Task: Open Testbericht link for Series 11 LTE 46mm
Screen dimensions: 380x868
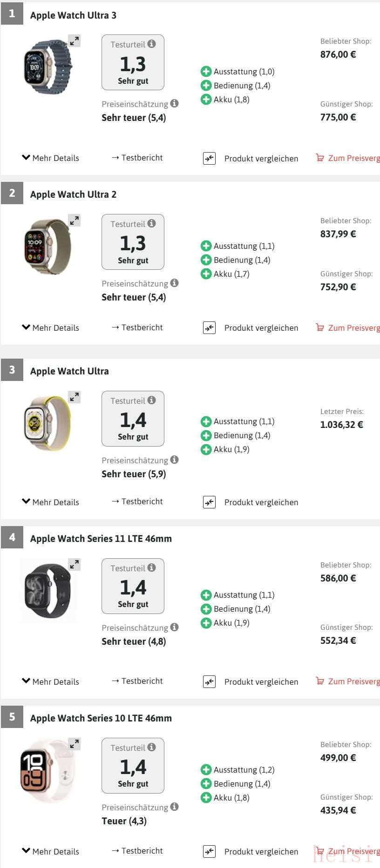Action: tap(137, 681)
